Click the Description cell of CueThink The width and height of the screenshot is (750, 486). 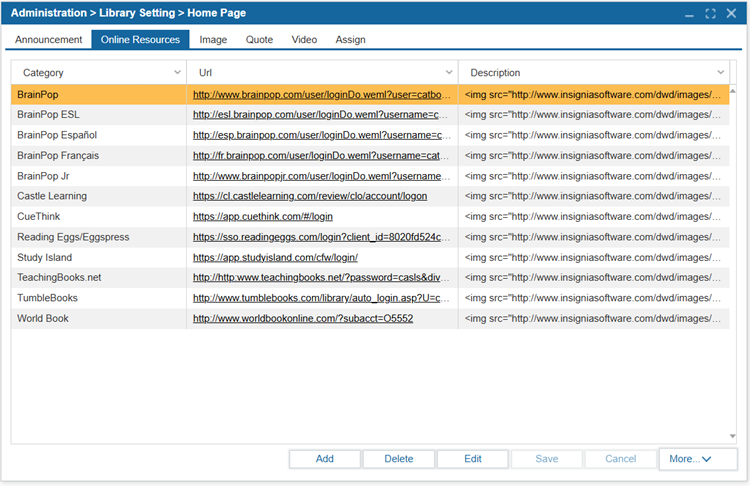594,217
